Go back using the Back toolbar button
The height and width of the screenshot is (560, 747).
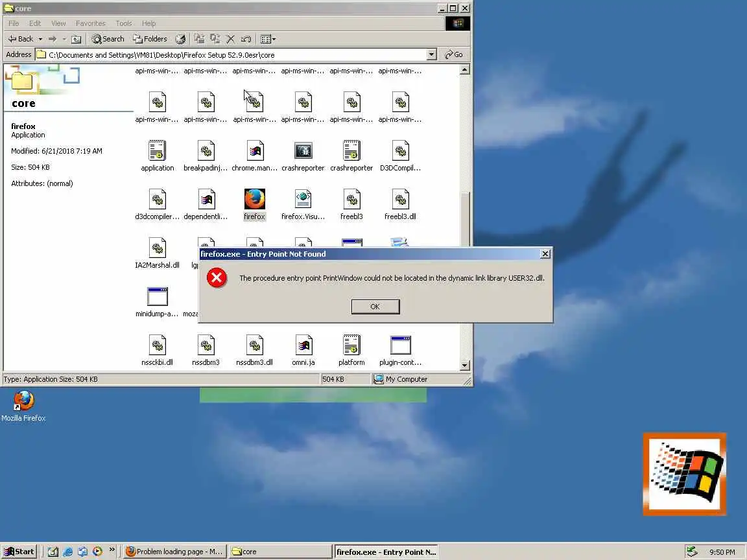coord(21,39)
